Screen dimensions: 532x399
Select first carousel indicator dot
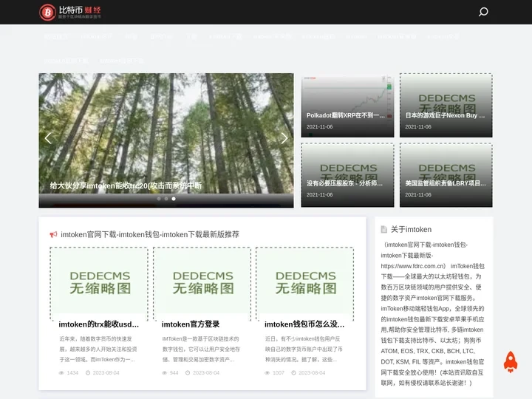click(159, 199)
